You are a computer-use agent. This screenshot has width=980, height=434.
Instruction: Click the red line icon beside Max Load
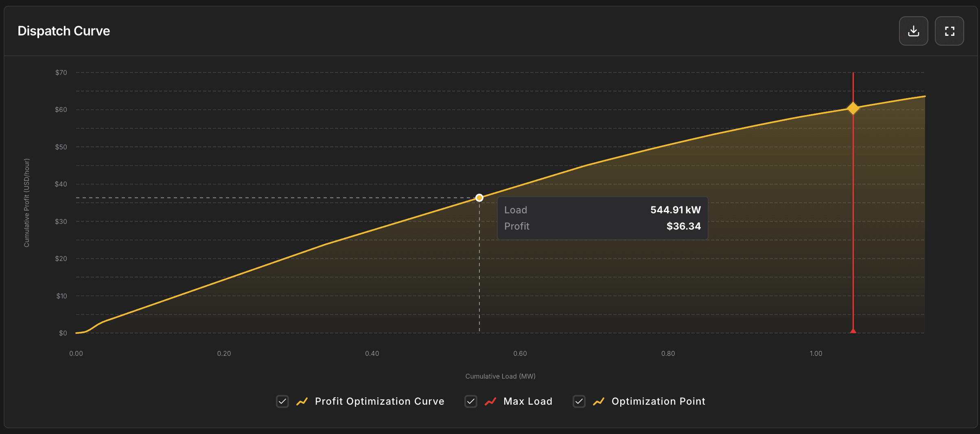[490, 401]
